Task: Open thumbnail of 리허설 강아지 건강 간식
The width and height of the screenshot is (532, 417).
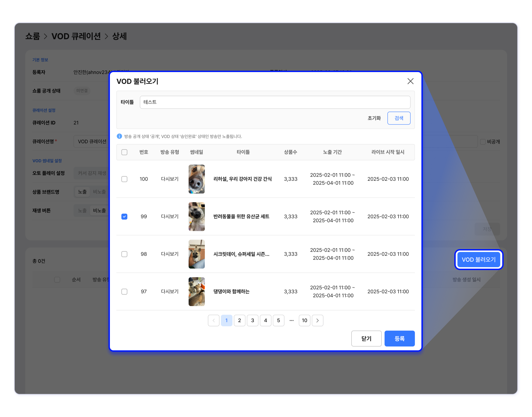Action: [x=196, y=179]
